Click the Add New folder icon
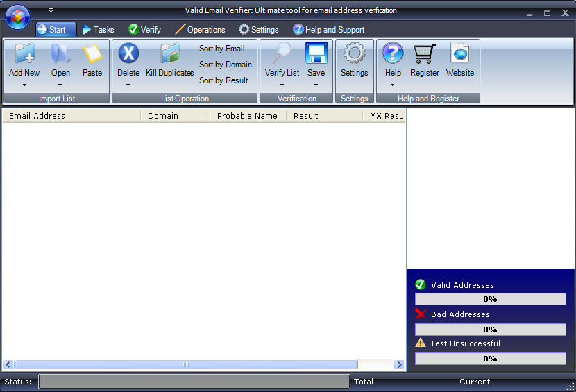576x392 pixels. point(24,53)
